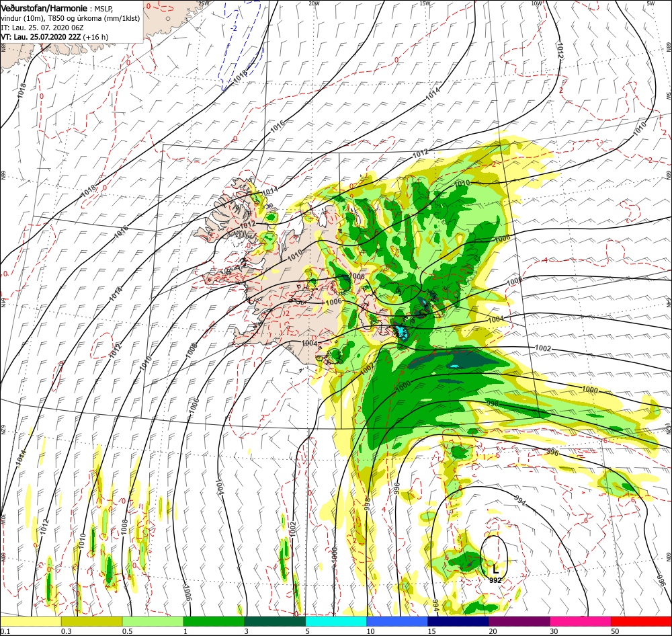
Task: Click the 'VT: Lau. 25.07.2020 22Z (+16 h)' line
Action: click(x=54, y=37)
